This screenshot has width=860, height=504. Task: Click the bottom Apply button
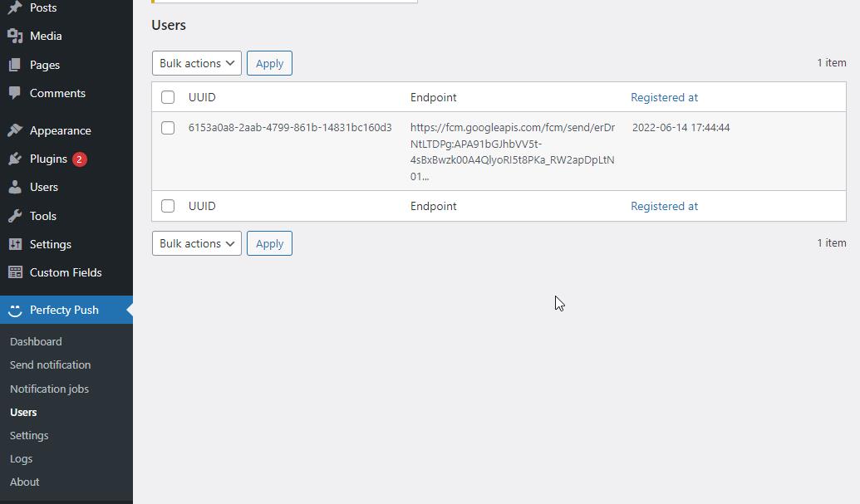click(269, 243)
